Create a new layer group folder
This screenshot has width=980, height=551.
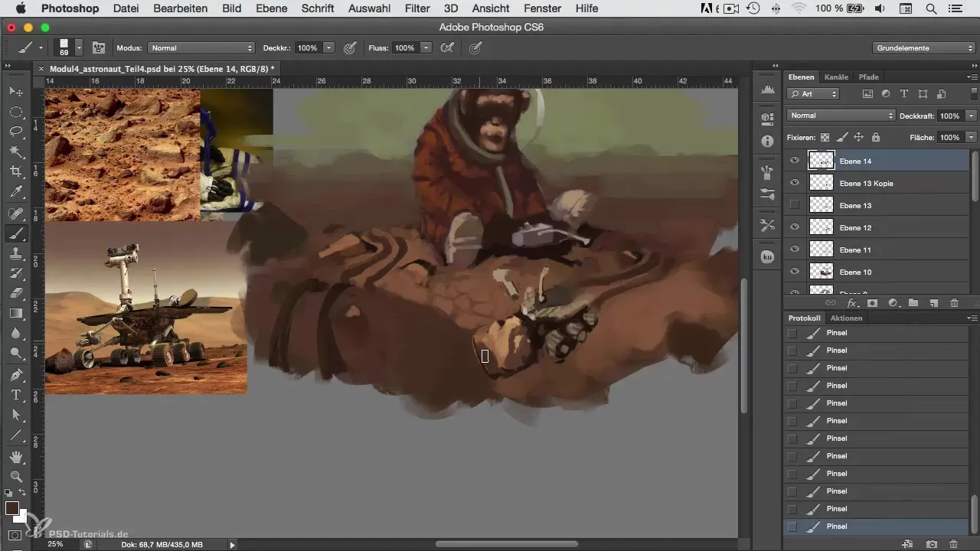(x=913, y=303)
